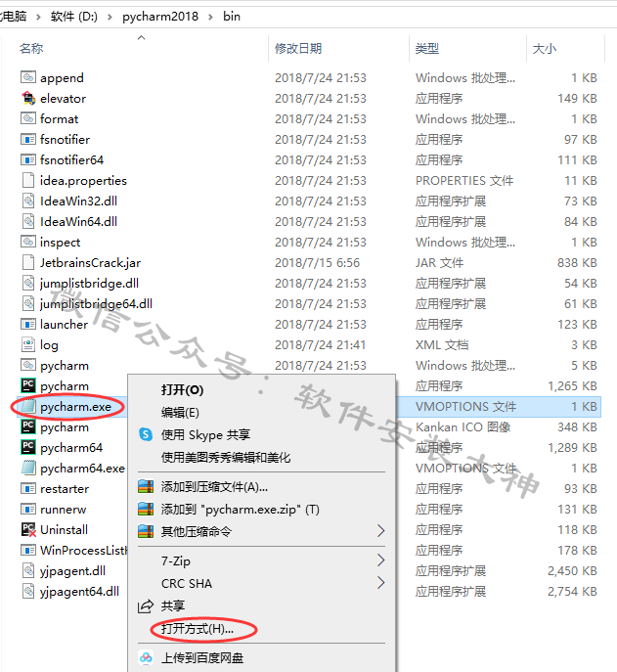Click the runnerw application icon
This screenshot has width=617, height=672.
[28, 510]
